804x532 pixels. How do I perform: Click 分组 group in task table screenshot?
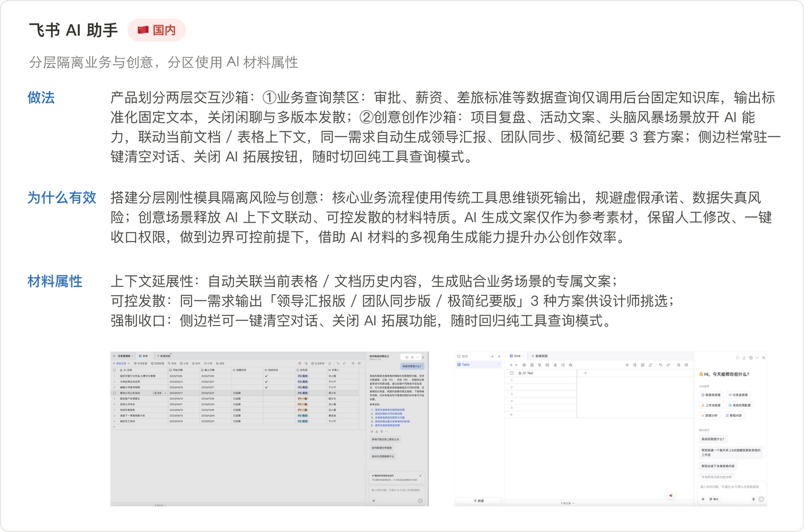tap(184, 363)
